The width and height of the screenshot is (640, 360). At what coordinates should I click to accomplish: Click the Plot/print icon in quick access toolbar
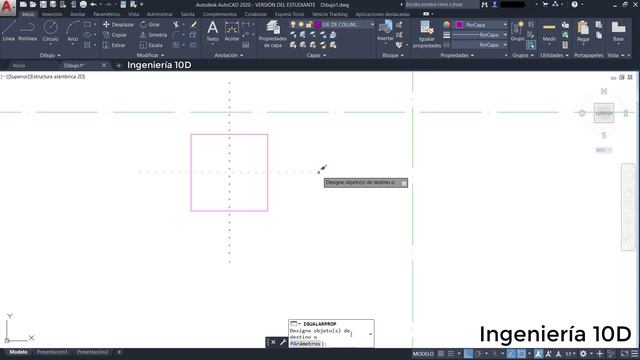(83, 4)
